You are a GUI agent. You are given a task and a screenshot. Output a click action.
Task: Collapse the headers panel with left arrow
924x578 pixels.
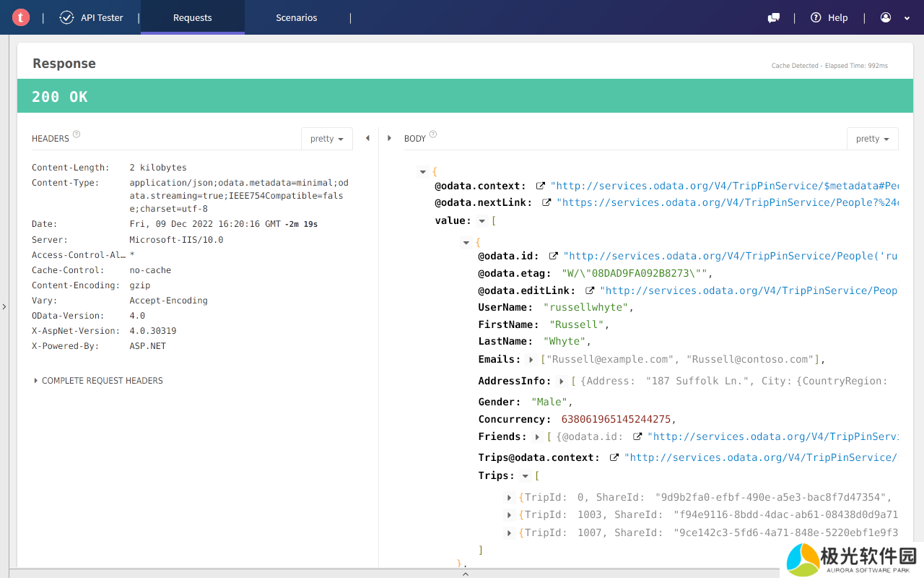[x=367, y=138]
